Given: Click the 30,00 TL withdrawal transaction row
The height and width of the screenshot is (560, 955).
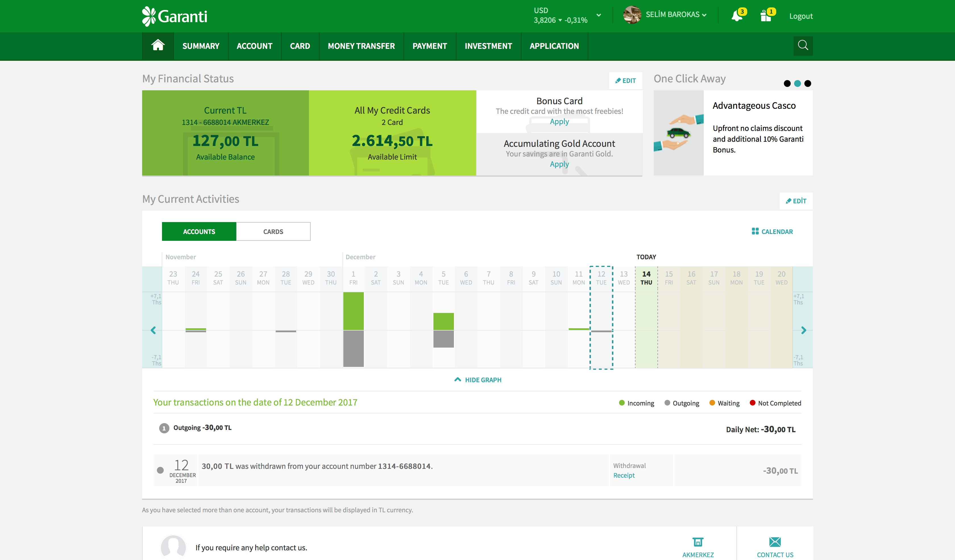Looking at the screenshot, I should [x=477, y=470].
